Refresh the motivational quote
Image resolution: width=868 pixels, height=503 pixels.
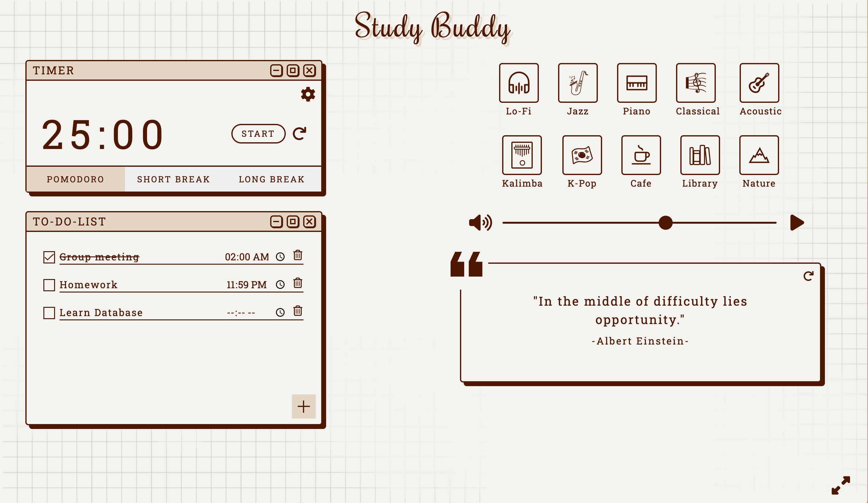[x=808, y=276]
